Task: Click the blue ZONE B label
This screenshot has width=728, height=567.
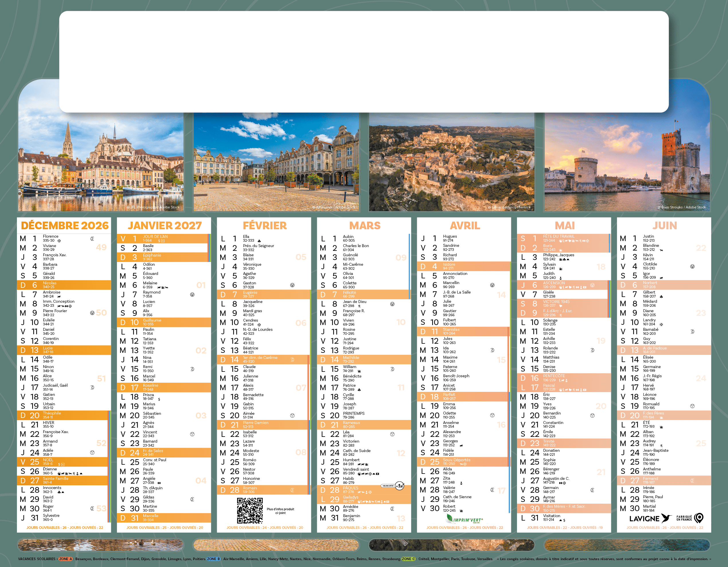Action: click(213, 559)
